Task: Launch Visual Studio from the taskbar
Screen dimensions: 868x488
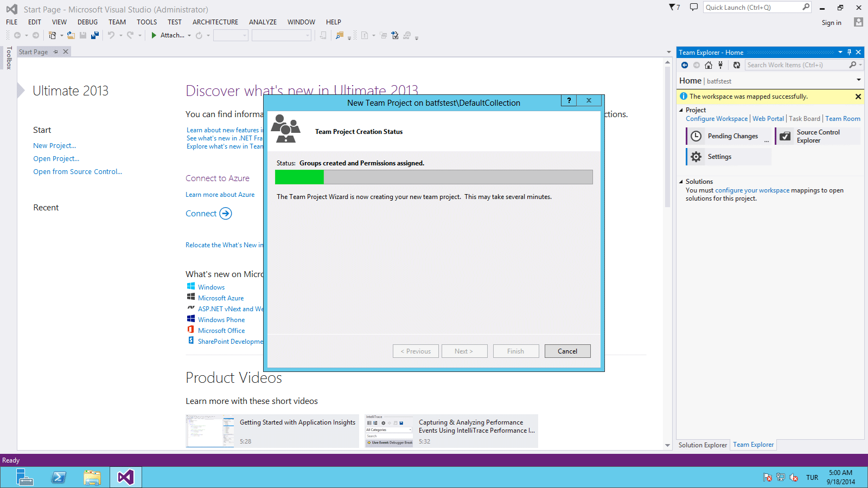Action: [x=125, y=477]
